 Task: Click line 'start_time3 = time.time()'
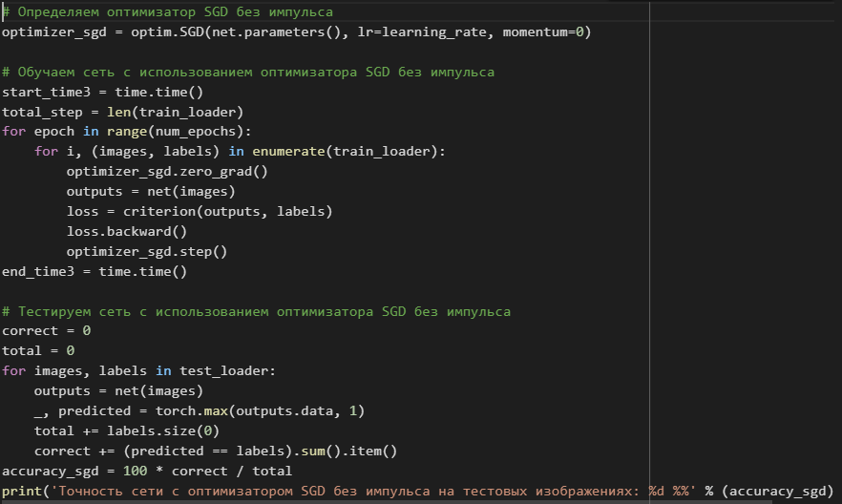102,93
